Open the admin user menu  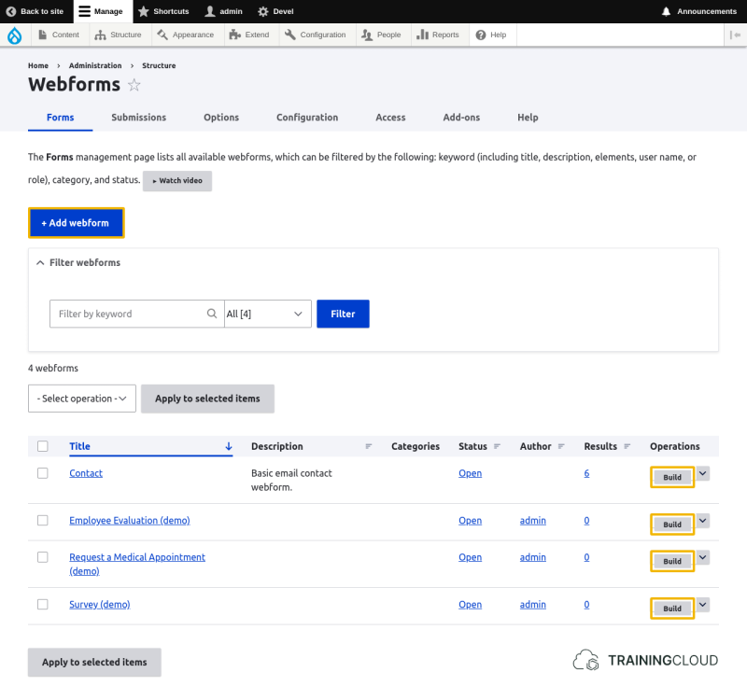223,11
